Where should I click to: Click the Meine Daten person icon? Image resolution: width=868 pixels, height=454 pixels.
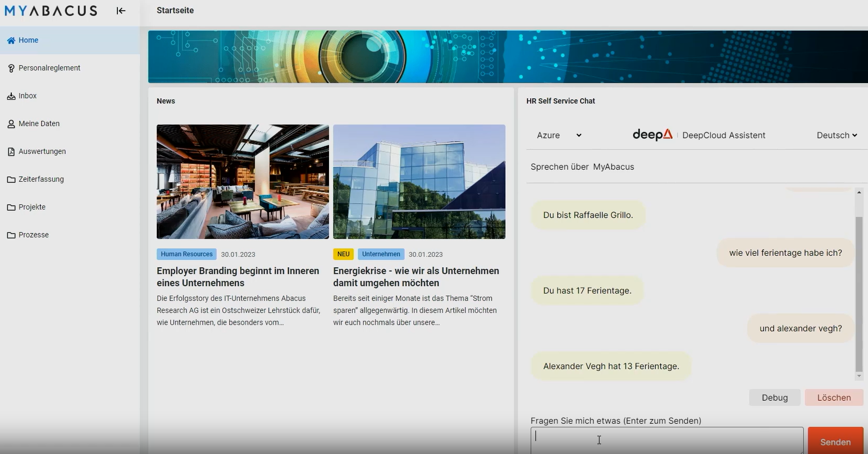(11, 123)
